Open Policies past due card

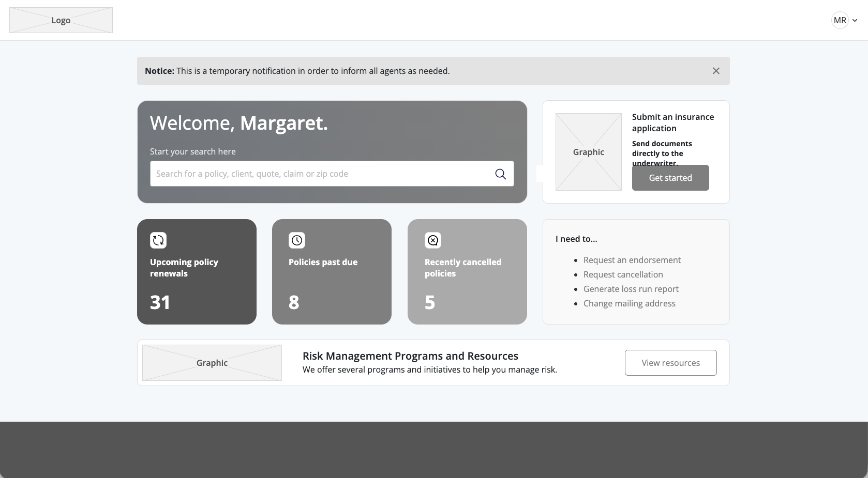(332, 272)
